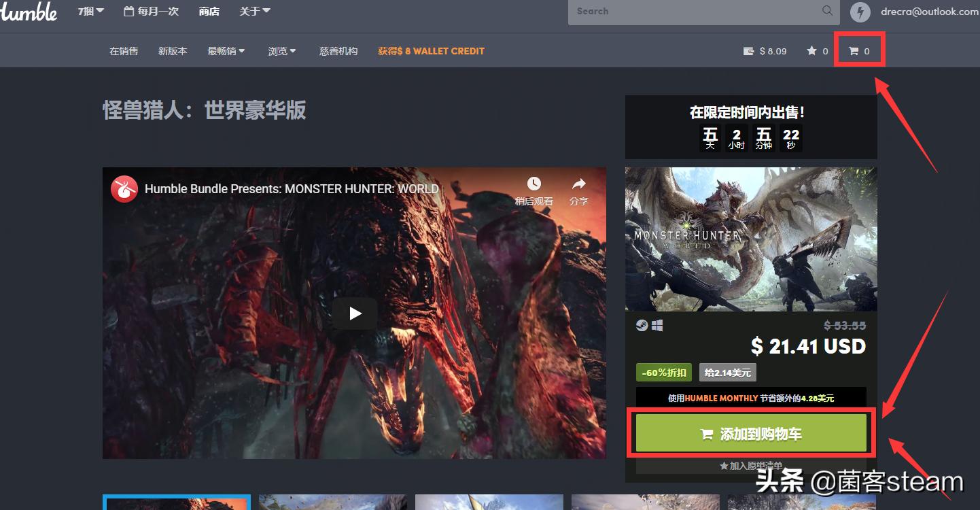Screen dimensions: 980x510
Task: Click 加入愿望清单 below the cart button
Action: tap(751, 466)
